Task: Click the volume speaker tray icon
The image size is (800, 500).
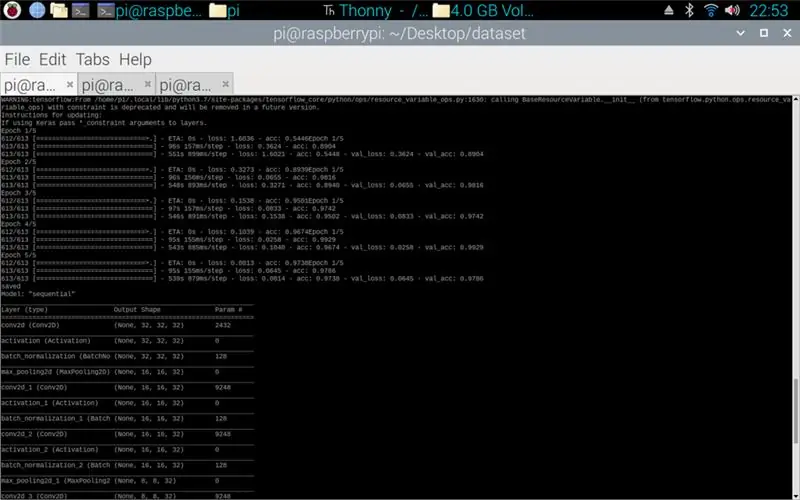Action: click(732, 10)
